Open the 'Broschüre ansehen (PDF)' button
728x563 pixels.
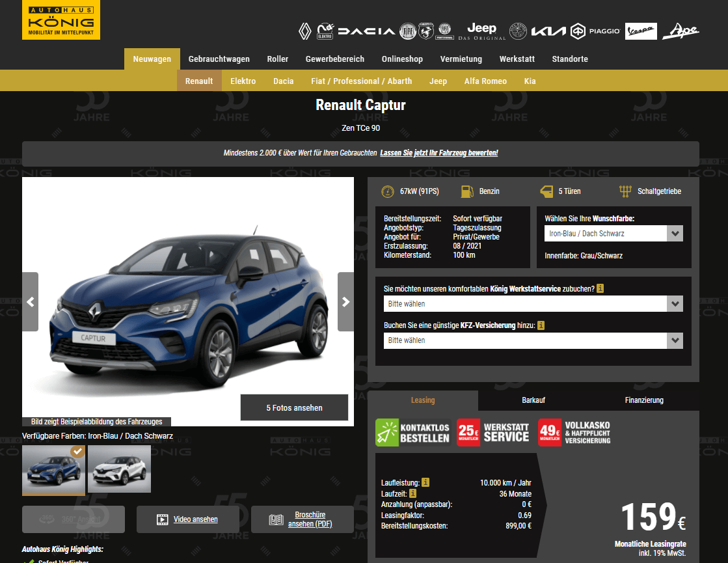click(x=303, y=519)
